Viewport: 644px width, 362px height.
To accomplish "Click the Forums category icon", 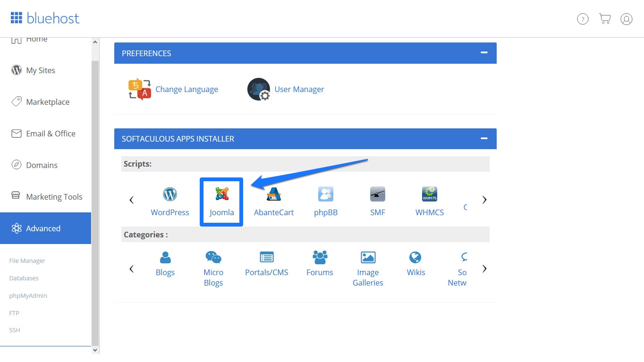I will (320, 257).
